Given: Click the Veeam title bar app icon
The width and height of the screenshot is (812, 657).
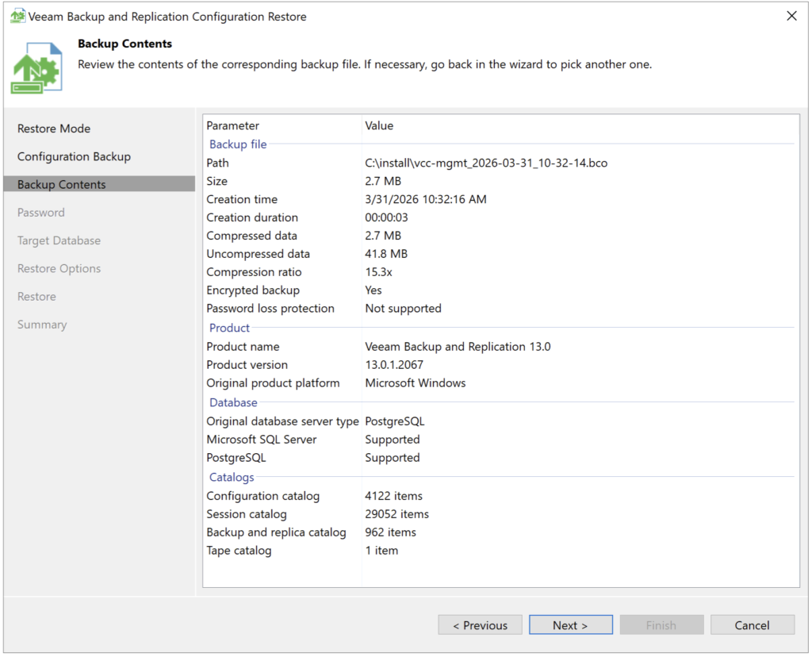Looking at the screenshot, I should pos(17,16).
